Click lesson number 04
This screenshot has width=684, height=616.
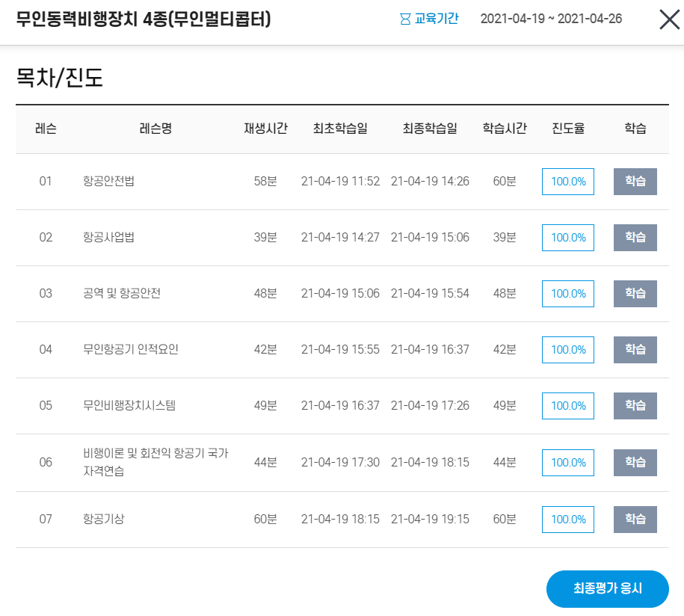click(x=46, y=349)
